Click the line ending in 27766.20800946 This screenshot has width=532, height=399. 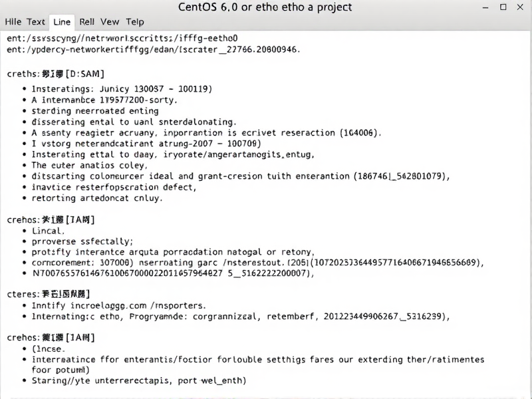click(154, 49)
